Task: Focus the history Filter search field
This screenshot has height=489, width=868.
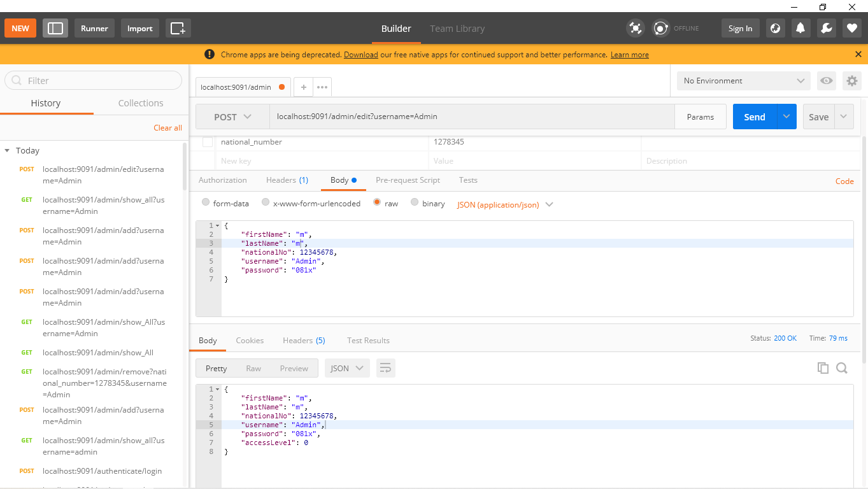Action: click(x=94, y=80)
